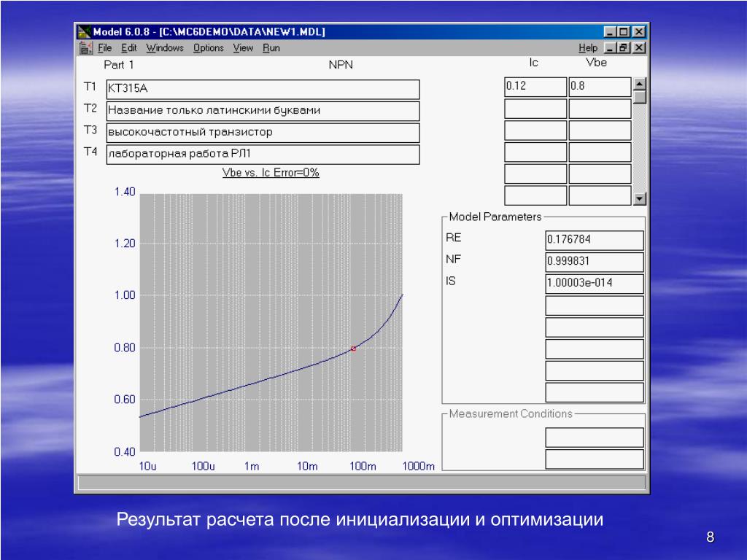The height and width of the screenshot is (560, 747).
Task: Edit the NF parameter value 0.999831
Action: pyautogui.click(x=595, y=262)
